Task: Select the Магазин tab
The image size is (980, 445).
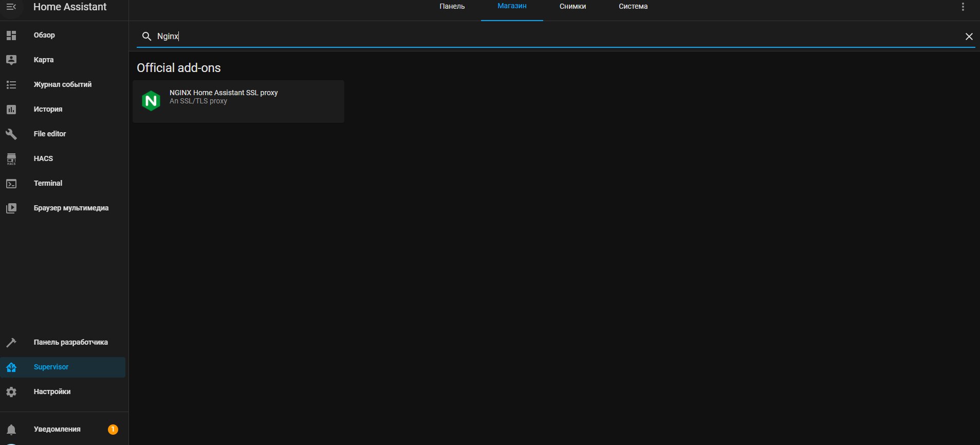Action: click(x=512, y=6)
